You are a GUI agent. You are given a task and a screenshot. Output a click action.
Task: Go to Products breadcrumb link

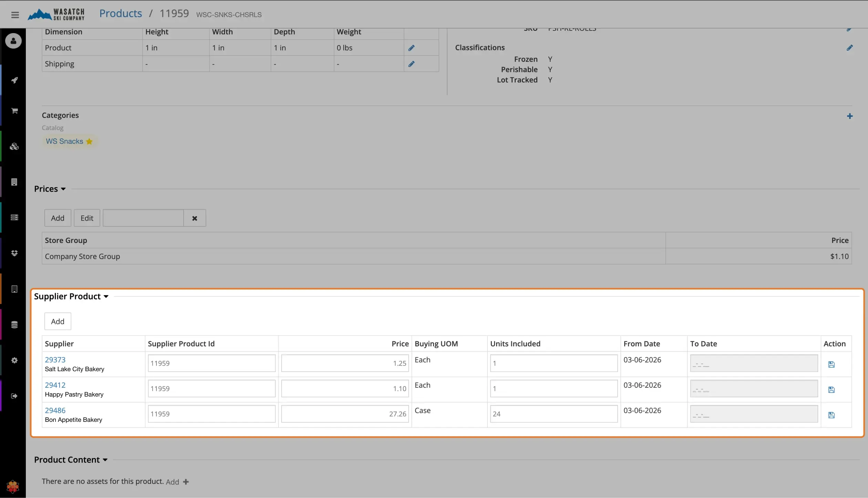pos(121,13)
